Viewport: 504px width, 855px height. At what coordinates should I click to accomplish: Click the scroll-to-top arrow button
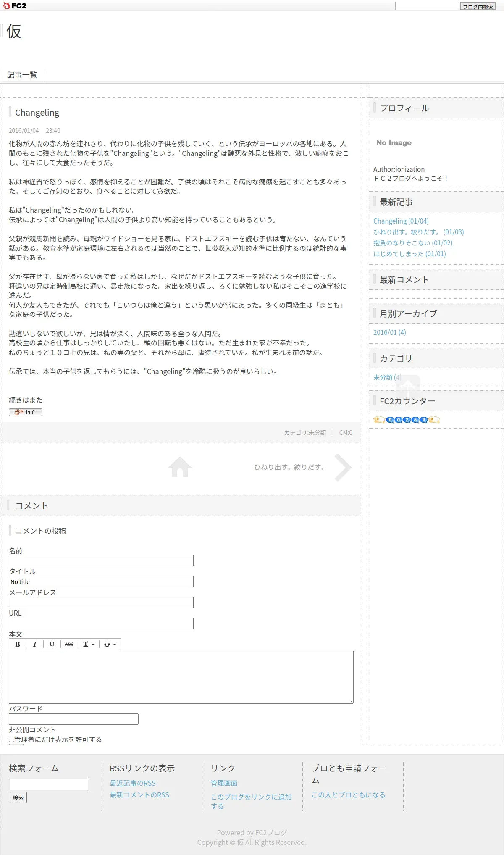tap(408, 387)
